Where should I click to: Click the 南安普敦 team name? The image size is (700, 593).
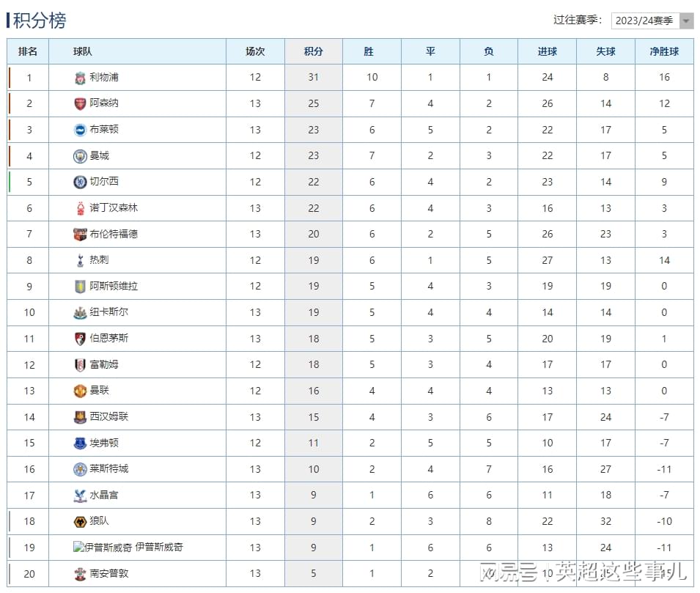(x=109, y=573)
